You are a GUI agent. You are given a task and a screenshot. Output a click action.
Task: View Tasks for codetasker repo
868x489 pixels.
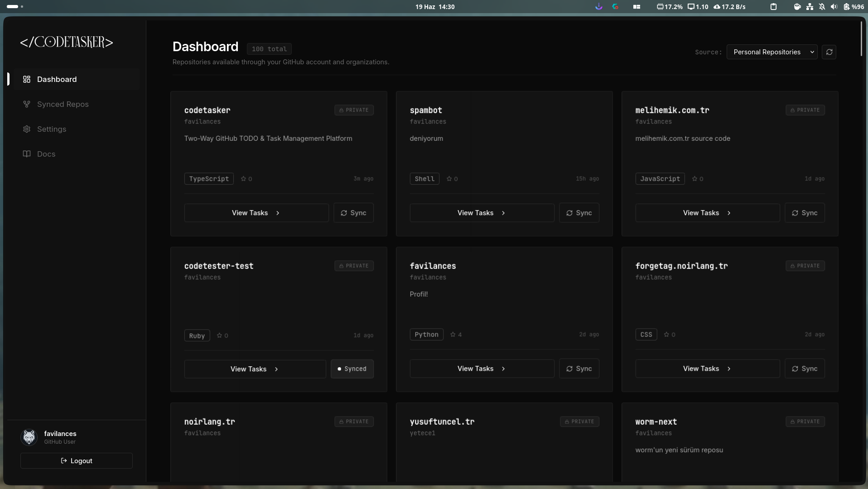(256, 213)
